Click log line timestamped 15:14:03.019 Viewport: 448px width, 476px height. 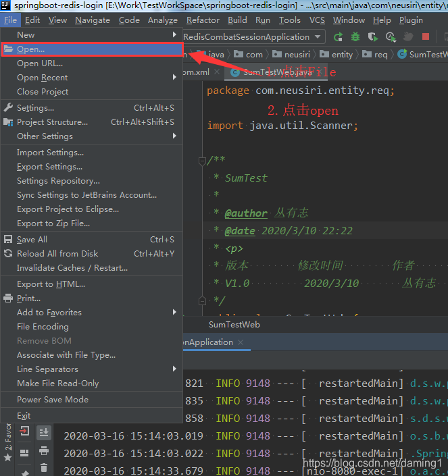point(255,436)
